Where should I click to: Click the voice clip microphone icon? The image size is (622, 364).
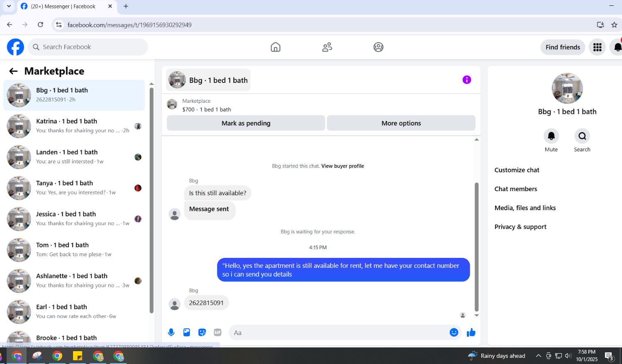click(x=171, y=332)
